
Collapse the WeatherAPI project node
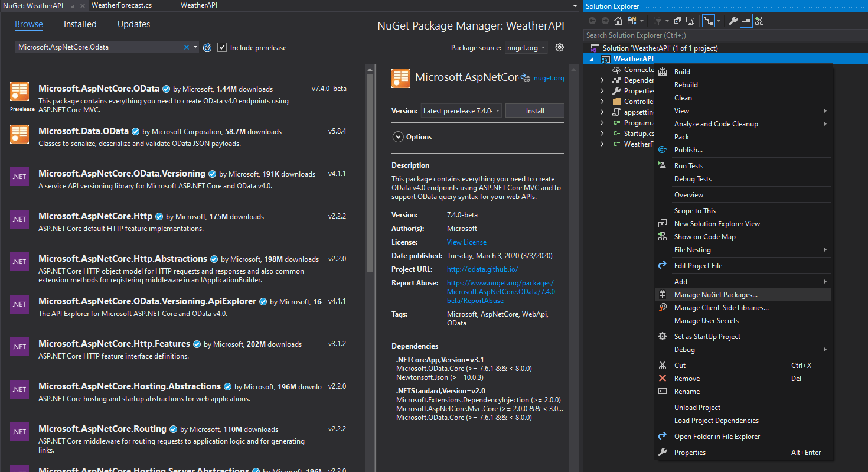click(x=592, y=59)
